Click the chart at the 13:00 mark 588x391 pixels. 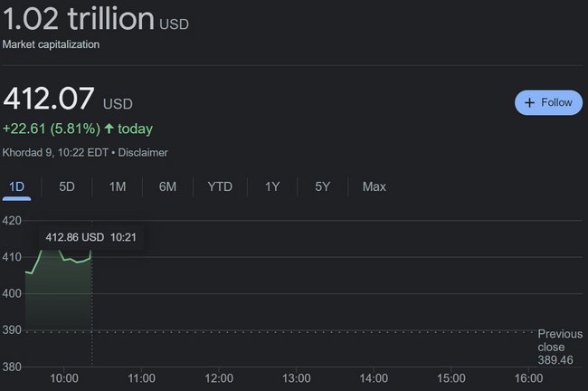pos(296,292)
